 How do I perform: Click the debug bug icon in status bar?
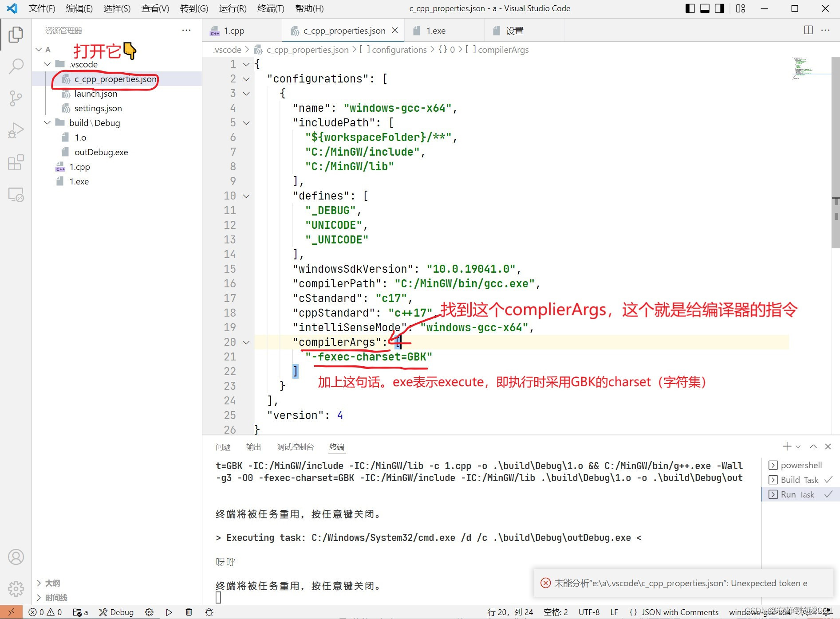click(x=209, y=612)
